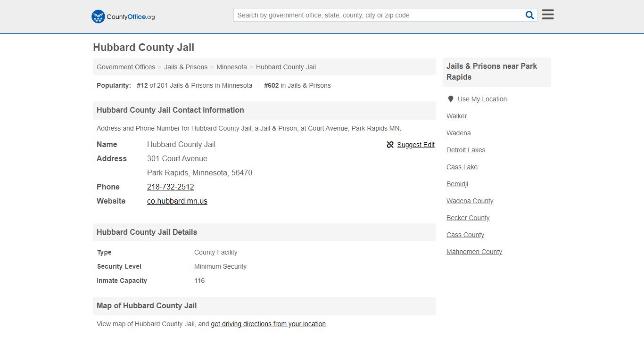Click the Suggest Edit pencil icon
644x362 pixels.
390,145
